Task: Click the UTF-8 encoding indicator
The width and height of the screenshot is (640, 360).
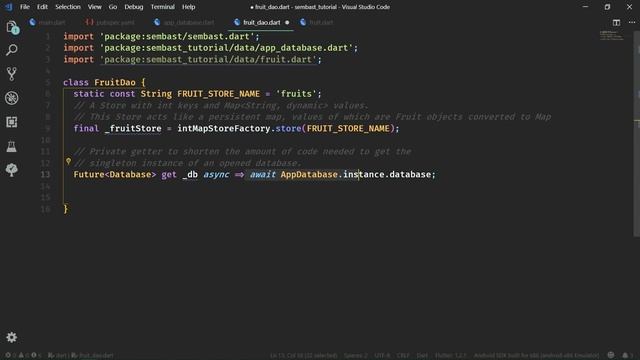Action: (382, 356)
